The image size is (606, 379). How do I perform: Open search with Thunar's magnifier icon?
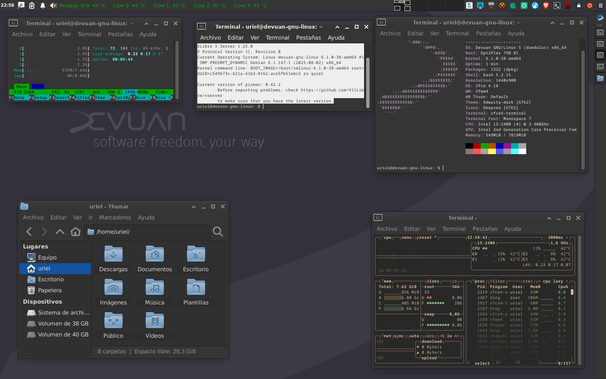coord(218,231)
